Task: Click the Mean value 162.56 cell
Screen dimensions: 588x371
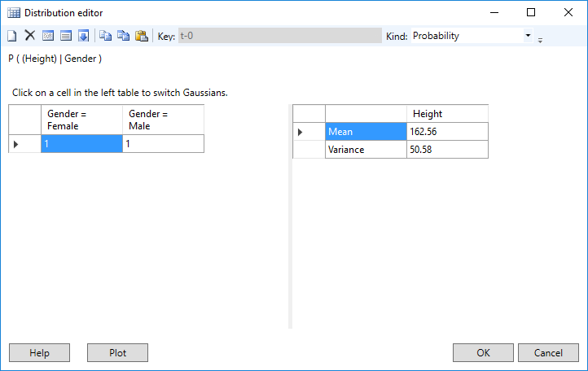Action: click(447, 132)
